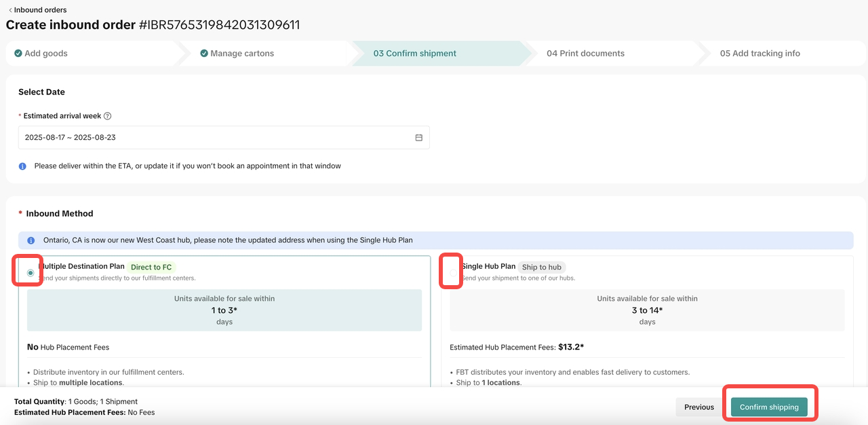Open the 03 Confirm shipment step
Screen dimensions: 868x425
click(415, 54)
